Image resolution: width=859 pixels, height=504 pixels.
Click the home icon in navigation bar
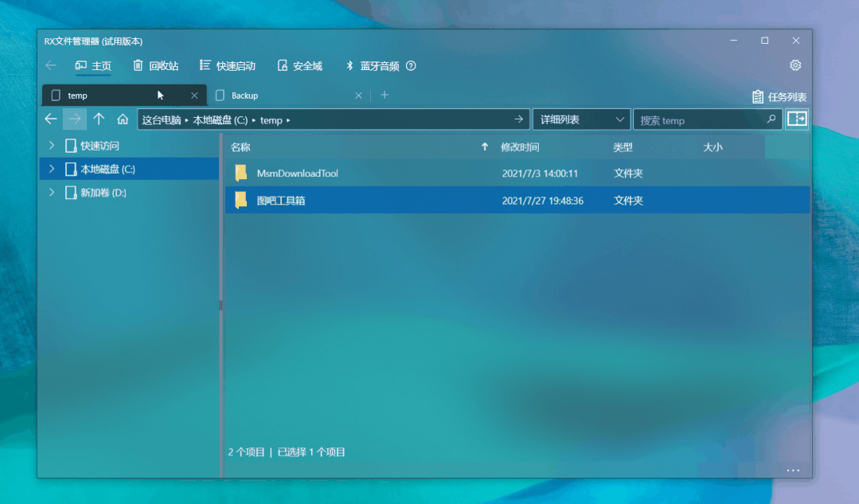click(x=123, y=119)
